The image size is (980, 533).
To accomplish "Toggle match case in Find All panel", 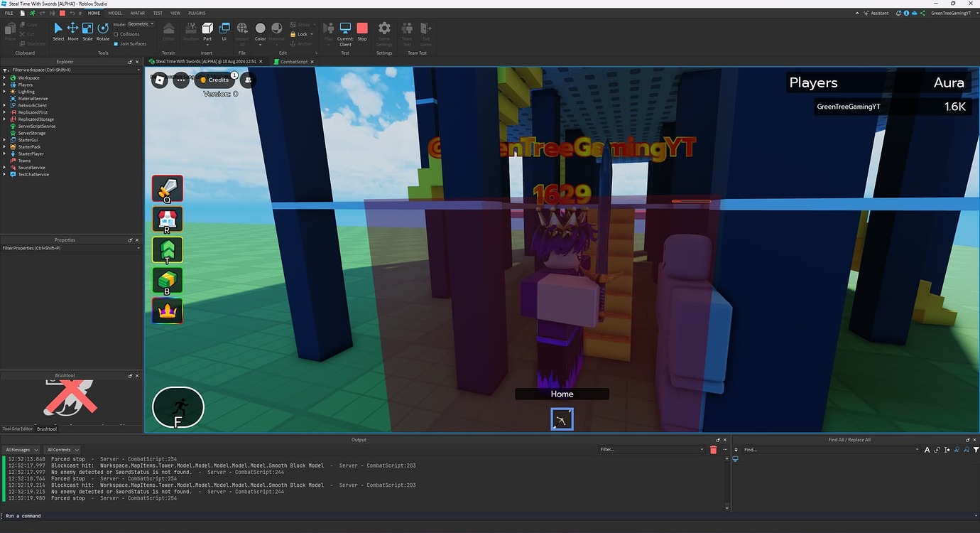I will tap(927, 449).
